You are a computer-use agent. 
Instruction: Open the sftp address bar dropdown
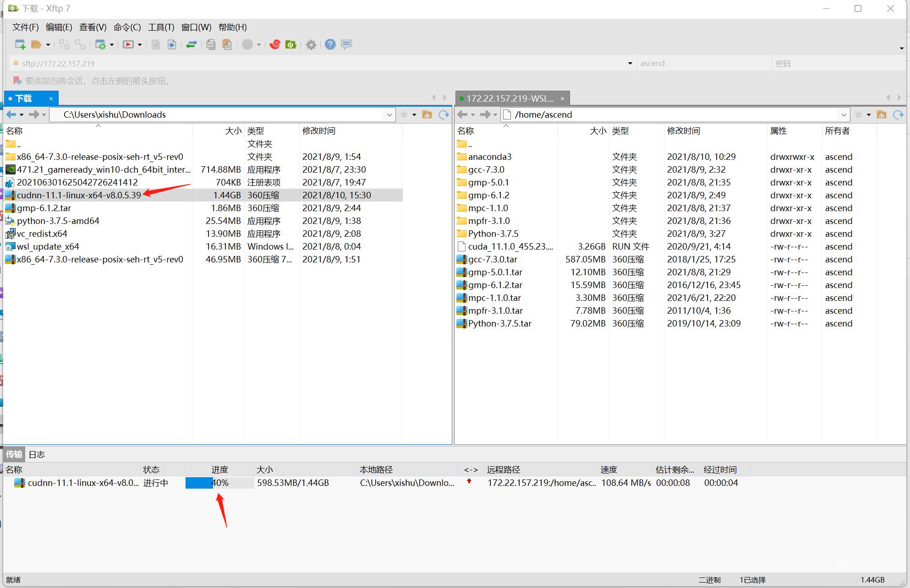coord(630,63)
